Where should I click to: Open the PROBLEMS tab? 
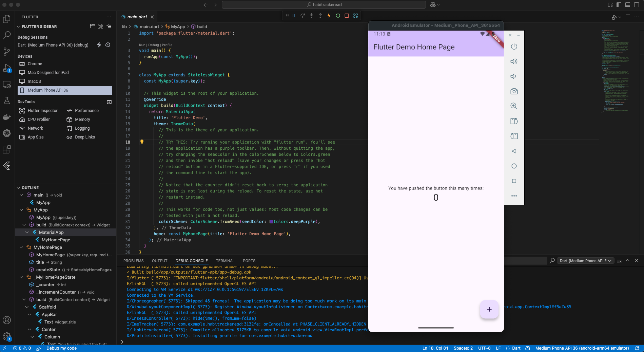(x=134, y=261)
